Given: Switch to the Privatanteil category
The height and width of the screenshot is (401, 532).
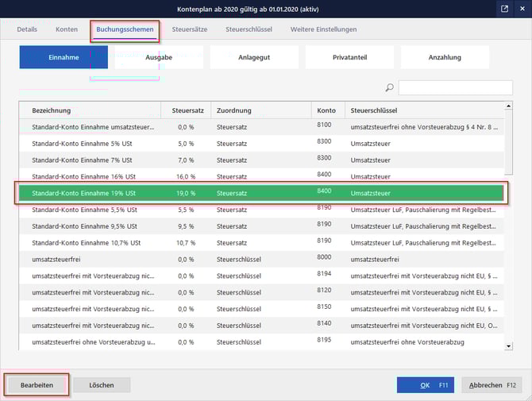Looking at the screenshot, I should click(x=349, y=57).
